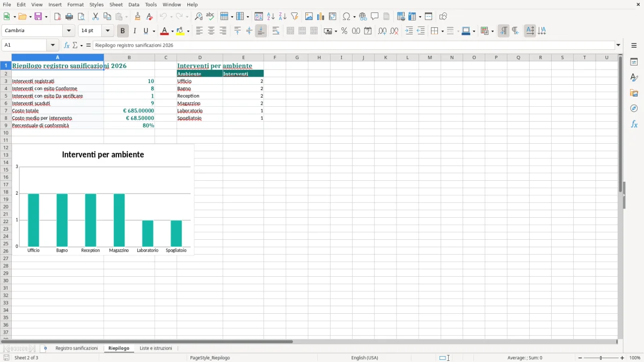Apply the yellow background color
644x362 pixels.
point(180,31)
